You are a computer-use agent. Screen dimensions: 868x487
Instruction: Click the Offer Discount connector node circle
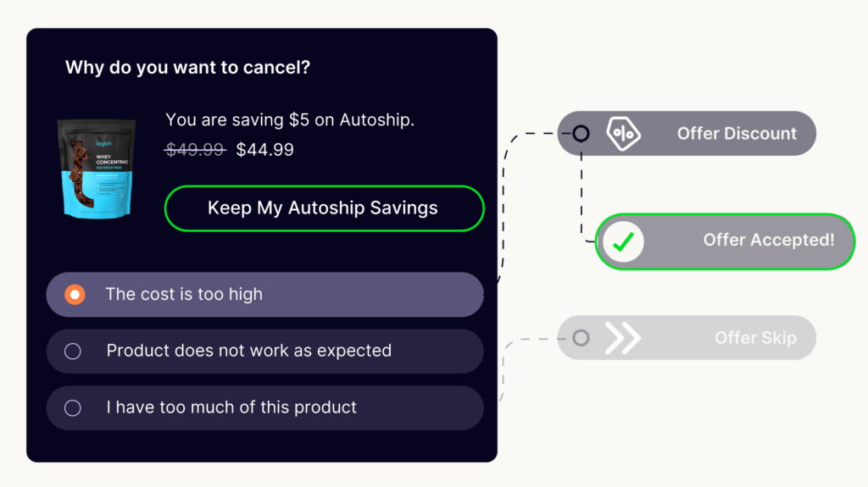tap(581, 133)
